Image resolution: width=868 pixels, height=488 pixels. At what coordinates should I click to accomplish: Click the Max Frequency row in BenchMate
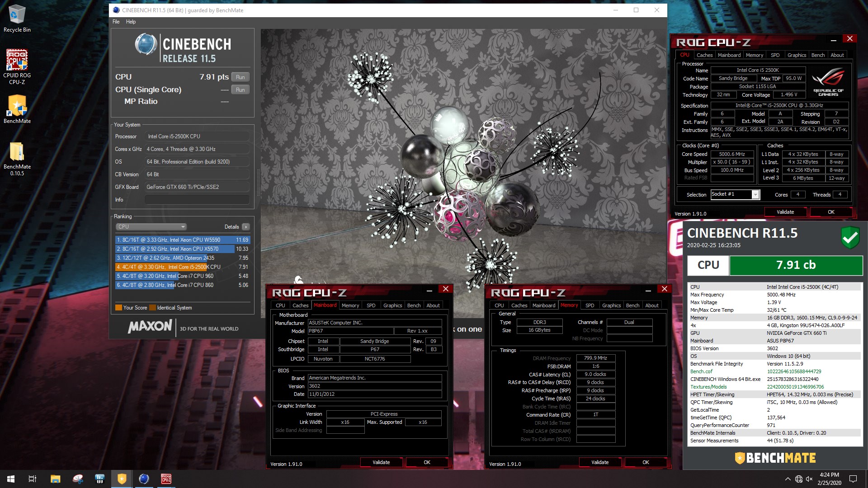(775, 295)
